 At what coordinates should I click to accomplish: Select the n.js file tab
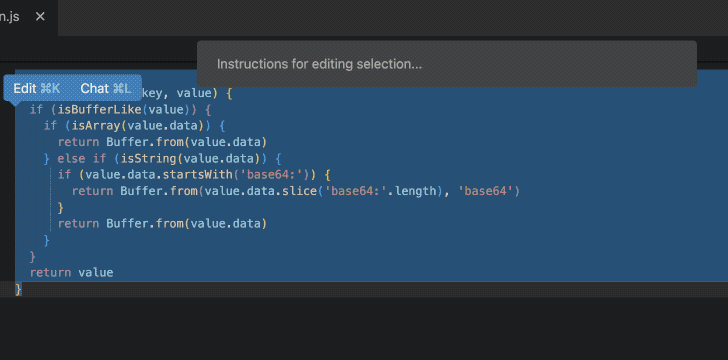(x=10, y=17)
